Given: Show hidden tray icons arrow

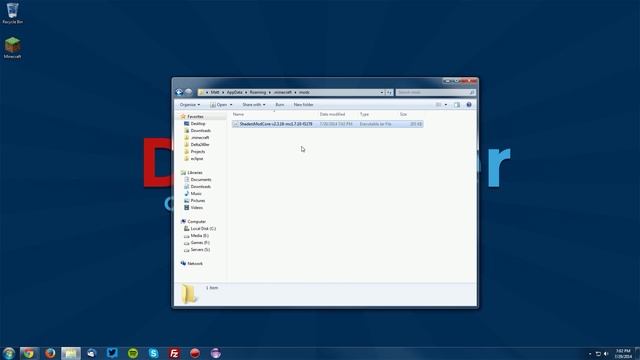Looking at the screenshot, I should [x=590, y=353].
